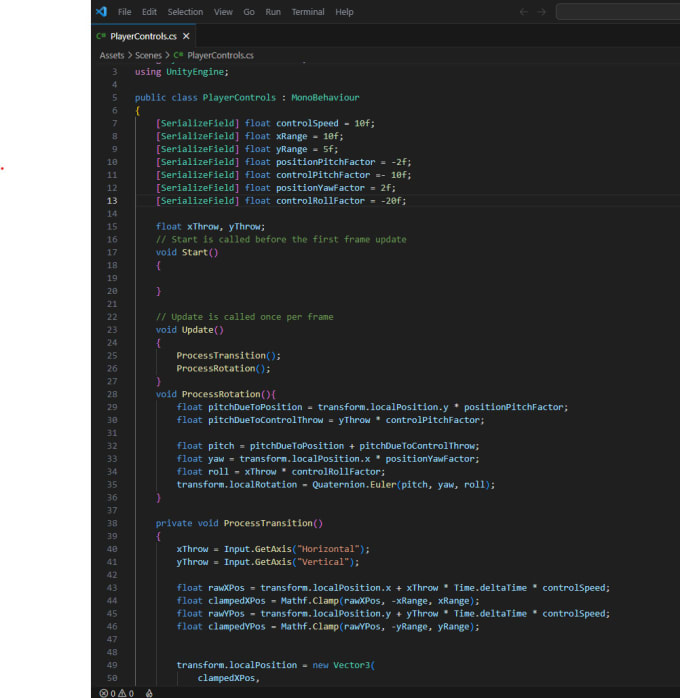Click 'PlayerControls' class name on line 5
The image size is (680, 698).
(x=239, y=97)
